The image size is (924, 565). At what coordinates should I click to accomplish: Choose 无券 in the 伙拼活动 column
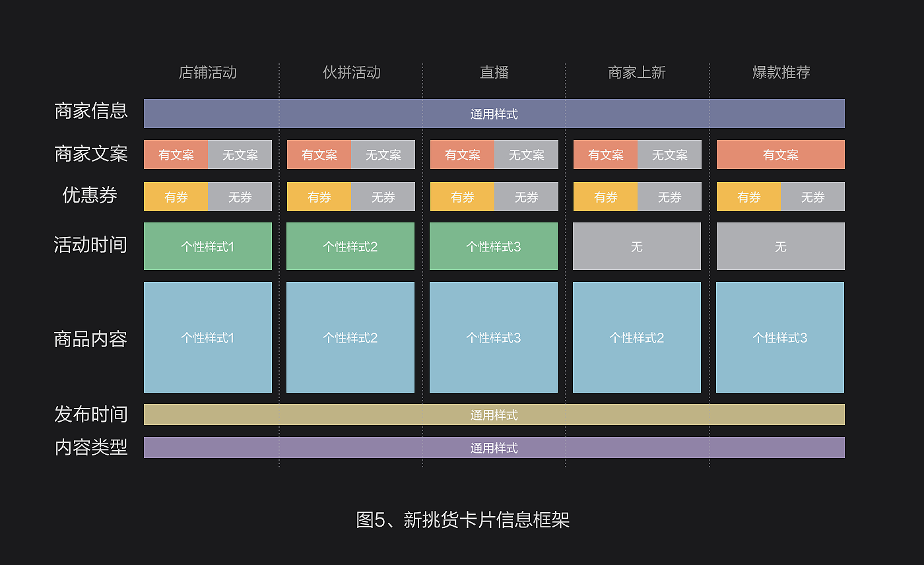[x=383, y=197]
